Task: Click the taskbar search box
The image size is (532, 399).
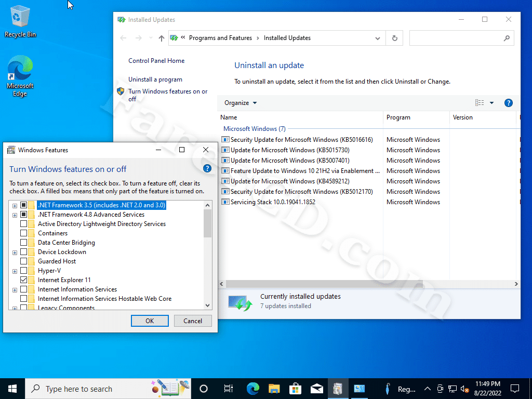Action: click(108, 389)
